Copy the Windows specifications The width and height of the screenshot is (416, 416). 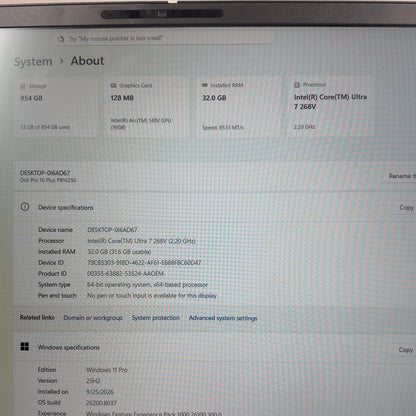coord(406,350)
